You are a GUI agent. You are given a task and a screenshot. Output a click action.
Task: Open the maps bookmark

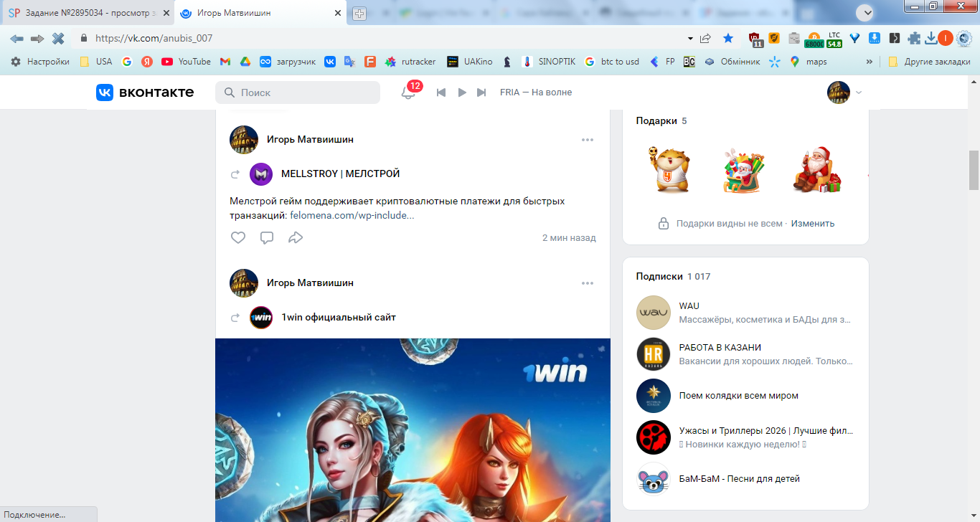pos(809,62)
